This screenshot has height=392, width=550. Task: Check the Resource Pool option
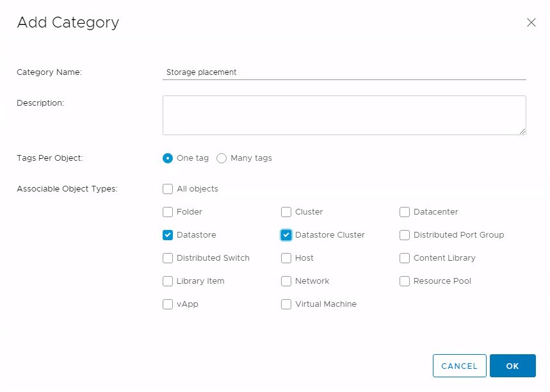405,281
